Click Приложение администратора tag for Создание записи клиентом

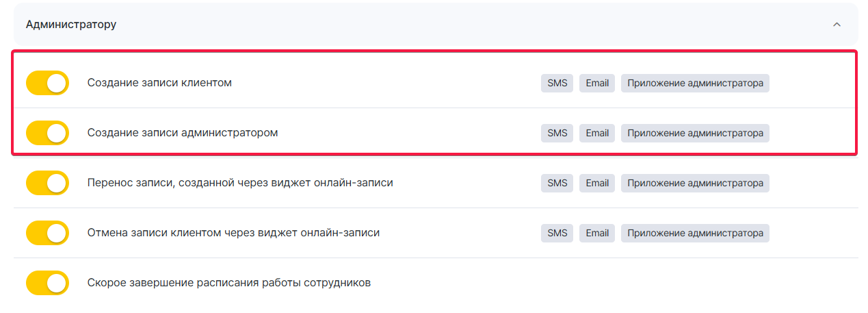pyautogui.click(x=695, y=83)
